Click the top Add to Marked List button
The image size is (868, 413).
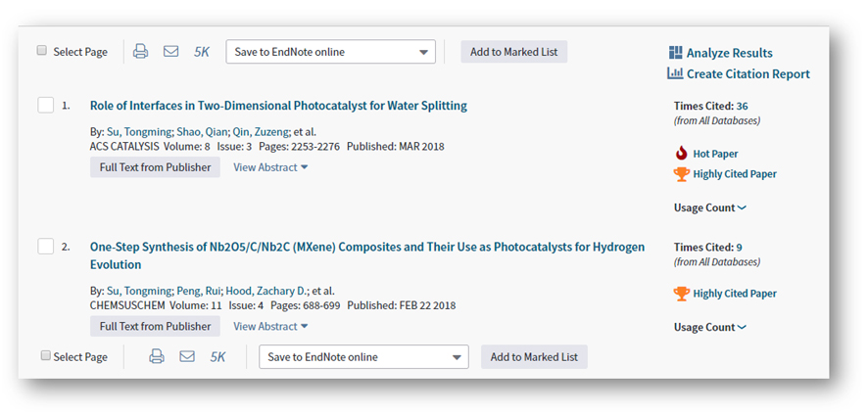pyautogui.click(x=513, y=52)
